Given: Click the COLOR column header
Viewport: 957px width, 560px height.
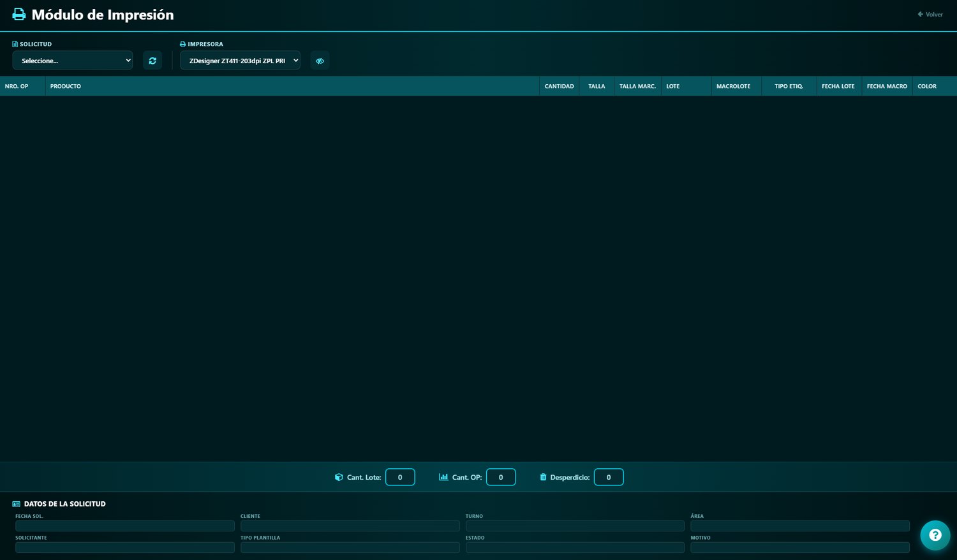Looking at the screenshot, I should pyautogui.click(x=935, y=86).
